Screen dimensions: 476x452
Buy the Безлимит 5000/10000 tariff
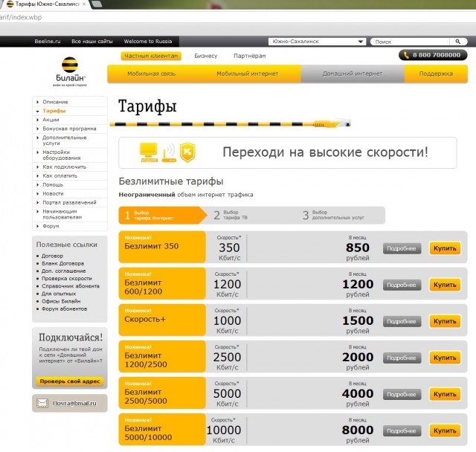click(x=445, y=430)
